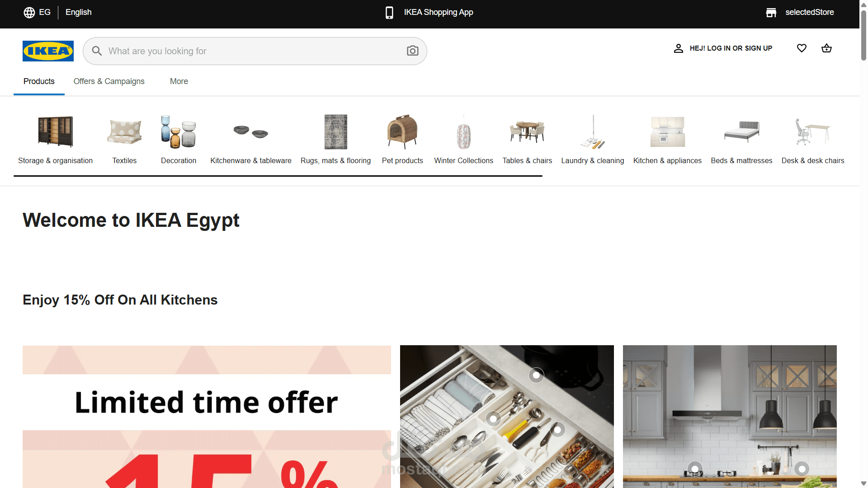Switch to the Offers & Campaigns tab
This screenshot has width=868, height=488.
pos(108,81)
